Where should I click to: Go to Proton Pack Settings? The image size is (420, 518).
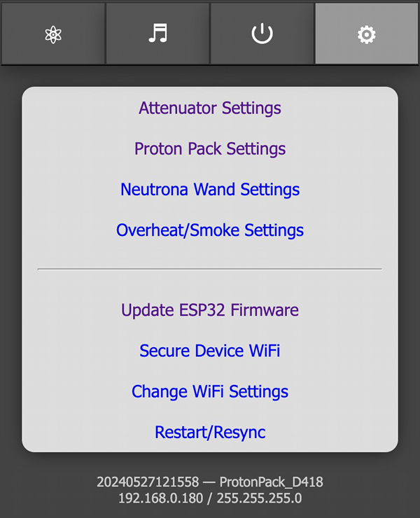pyautogui.click(x=210, y=149)
